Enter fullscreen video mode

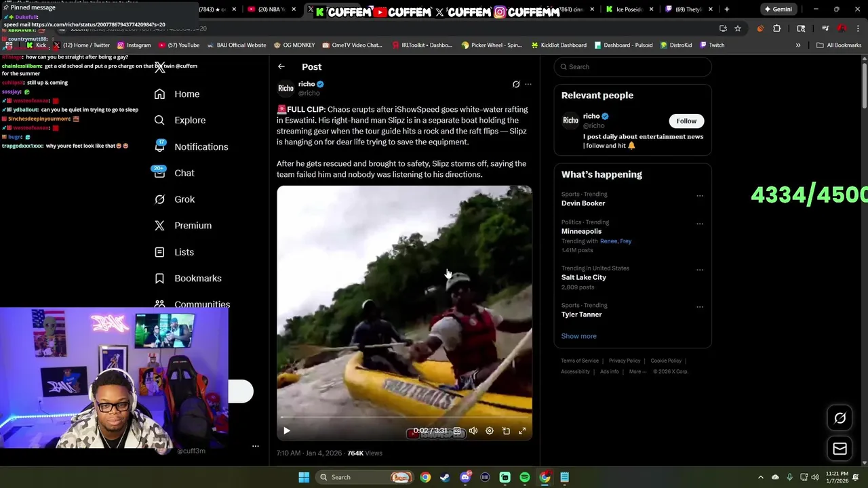pyautogui.click(x=522, y=430)
